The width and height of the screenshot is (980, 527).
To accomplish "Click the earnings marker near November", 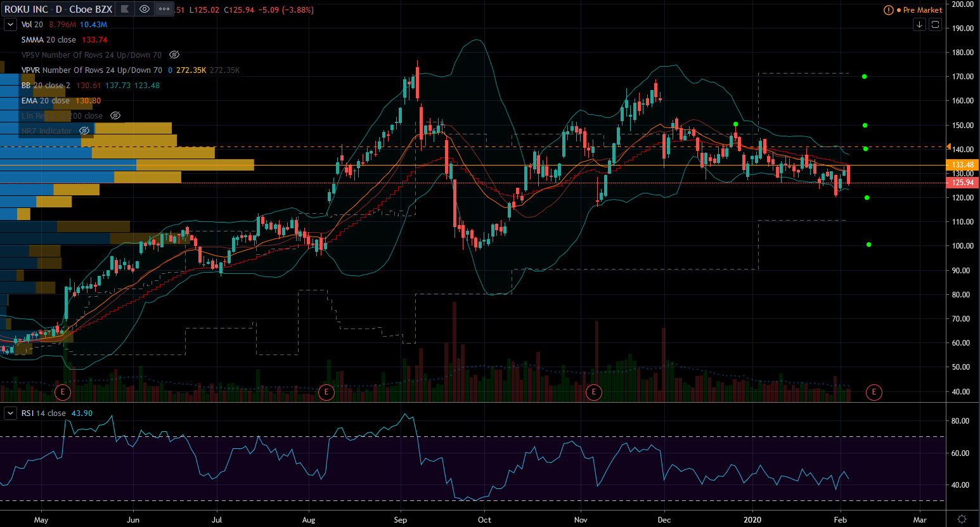I will coord(593,392).
